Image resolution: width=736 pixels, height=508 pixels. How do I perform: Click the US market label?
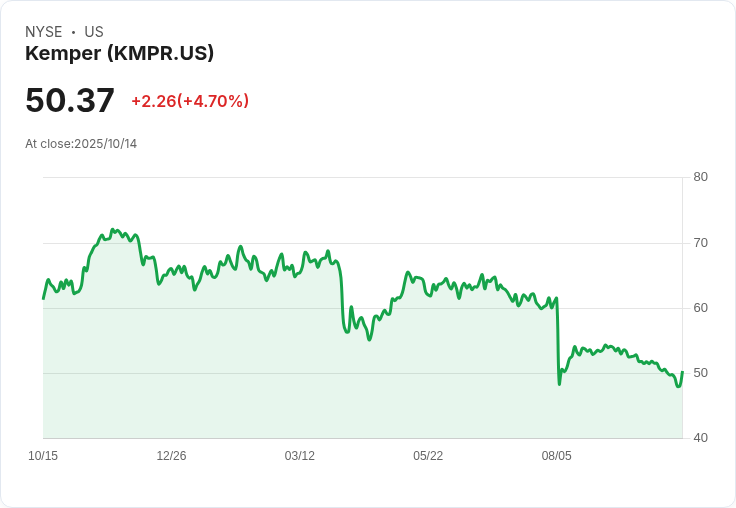pyautogui.click(x=94, y=32)
